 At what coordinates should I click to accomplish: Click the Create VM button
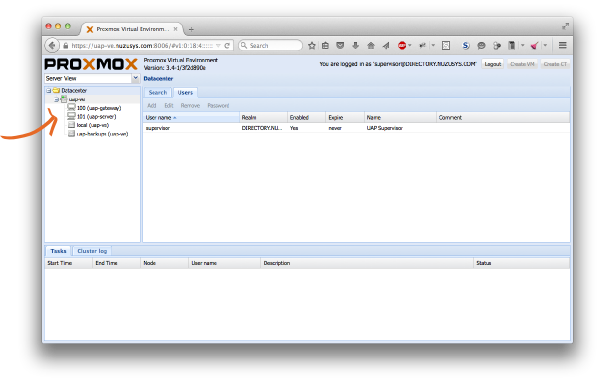pos(522,64)
